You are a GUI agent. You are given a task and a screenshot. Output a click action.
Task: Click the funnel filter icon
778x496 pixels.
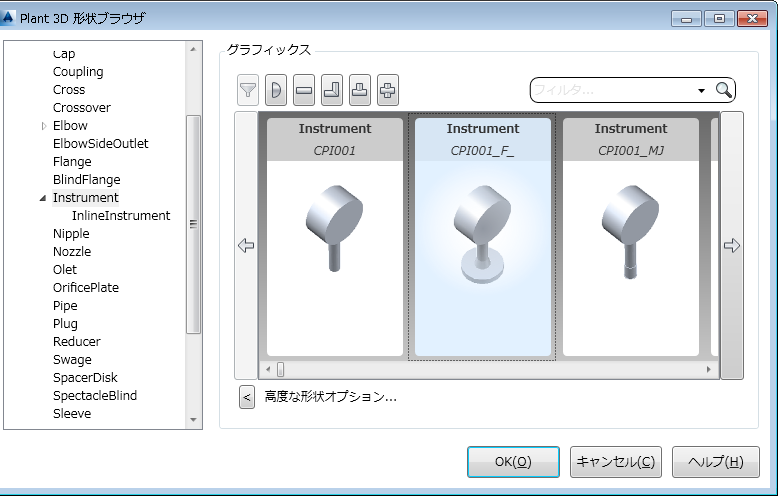pos(248,90)
